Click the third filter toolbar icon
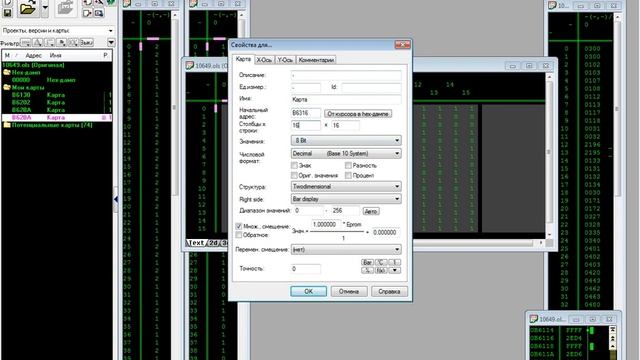The height and width of the screenshot is (360, 640). (x=50, y=42)
